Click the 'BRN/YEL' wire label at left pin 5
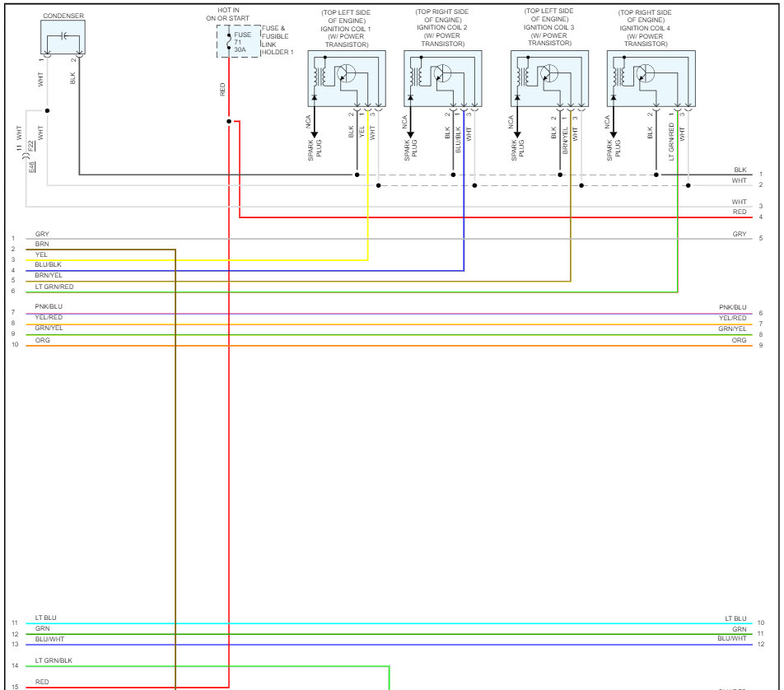Image resolution: width=784 pixels, height=690 pixels. pos(49,276)
